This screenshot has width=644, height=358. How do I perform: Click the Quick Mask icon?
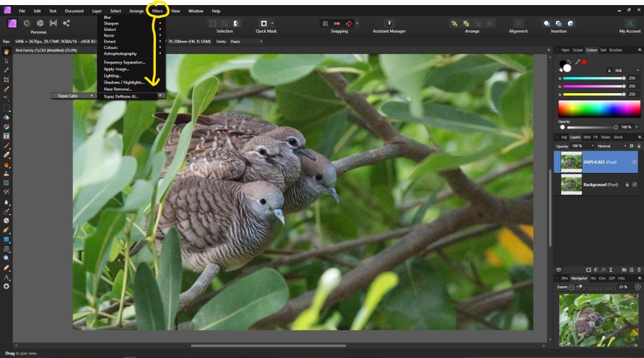(265, 23)
